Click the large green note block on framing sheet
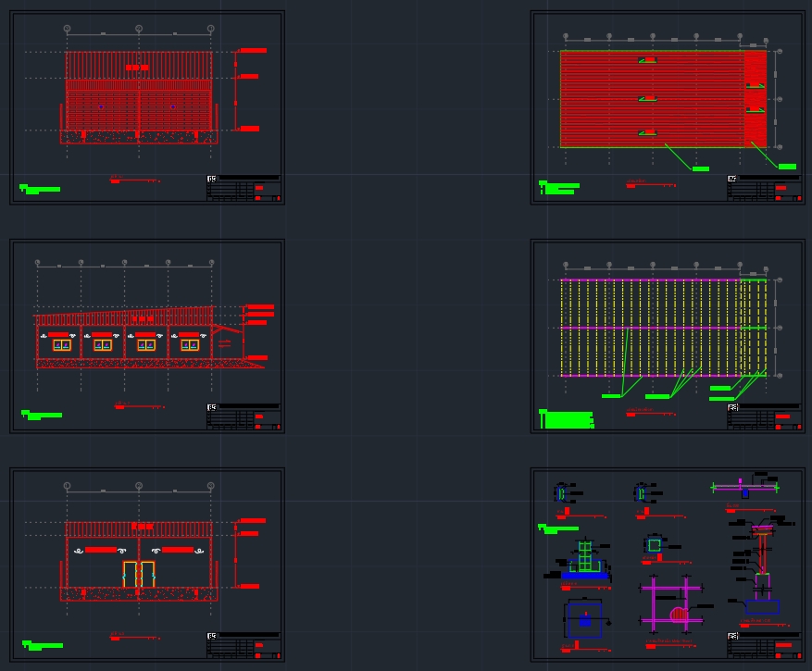This screenshot has height=671, width=812. click(x=567, y=419)
